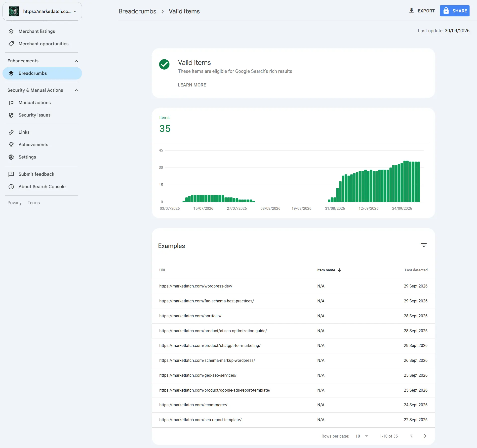477x448 pixels.
Task: Open the ecommerce URL row
Action: tap(293, 405)
